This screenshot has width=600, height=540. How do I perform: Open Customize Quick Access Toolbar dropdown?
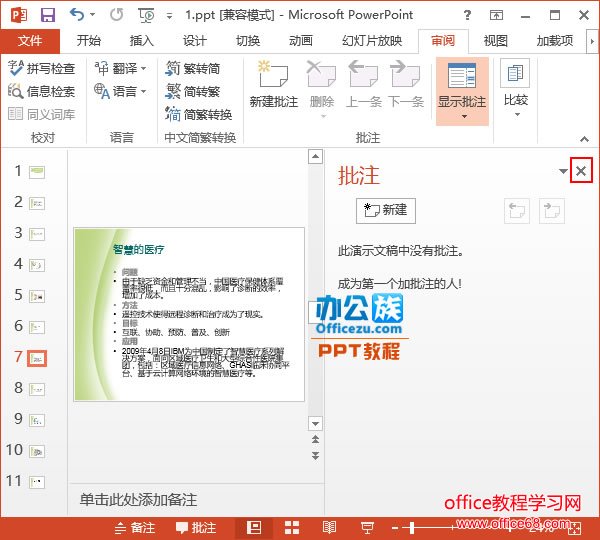[169, 16]
